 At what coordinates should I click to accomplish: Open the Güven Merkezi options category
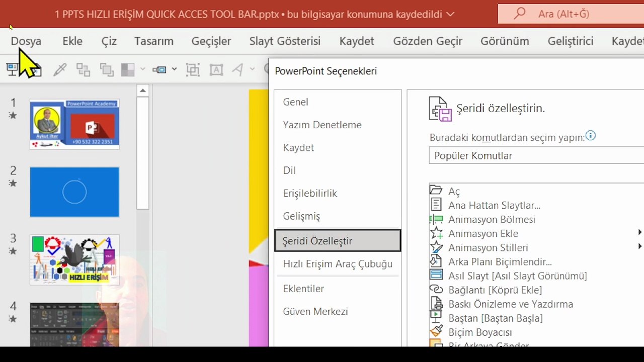pyautogui.click(x=338, y=311)
